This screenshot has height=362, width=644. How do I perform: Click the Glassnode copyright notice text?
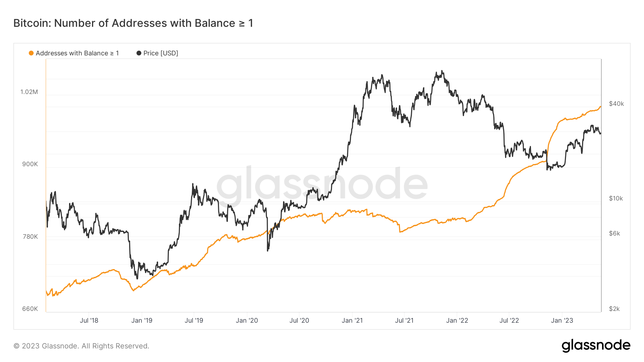81,346
